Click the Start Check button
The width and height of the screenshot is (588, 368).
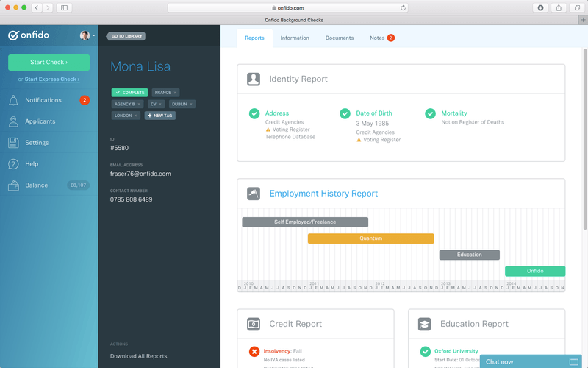(49, 63)
